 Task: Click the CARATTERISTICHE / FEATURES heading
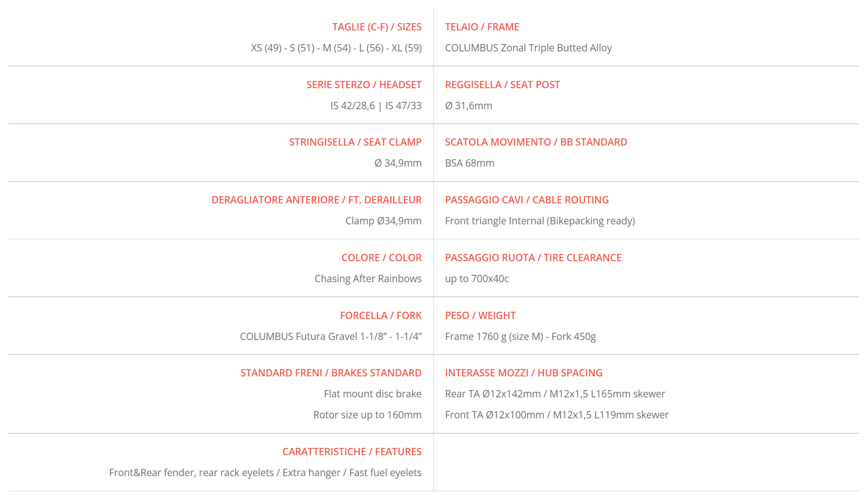352,452
